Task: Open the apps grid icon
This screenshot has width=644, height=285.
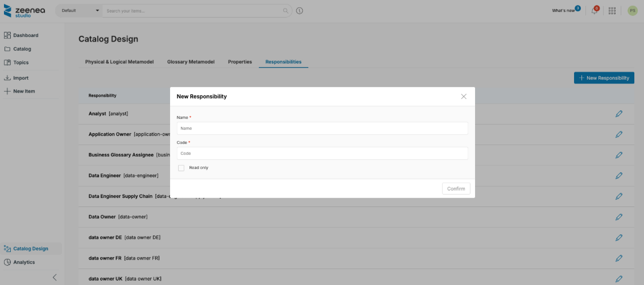Action: (x=612, y=11)
